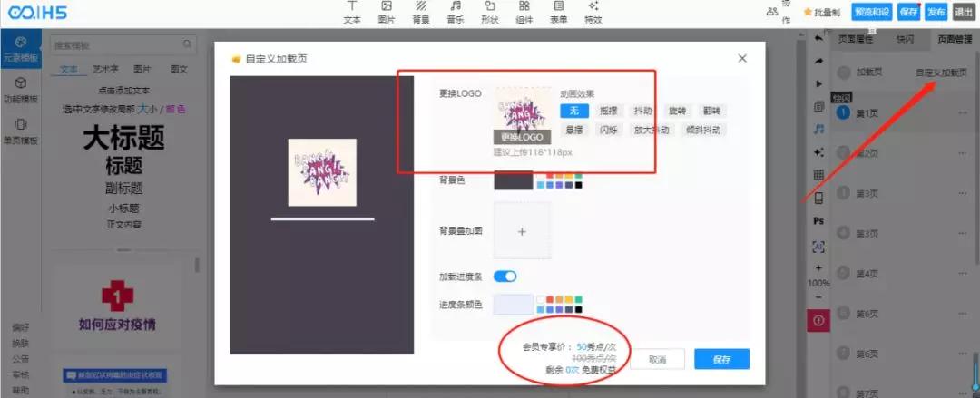The image size is (980, 398).
Task: Open the dark 背景色 color picker box
Action: (x=514, y=180)
